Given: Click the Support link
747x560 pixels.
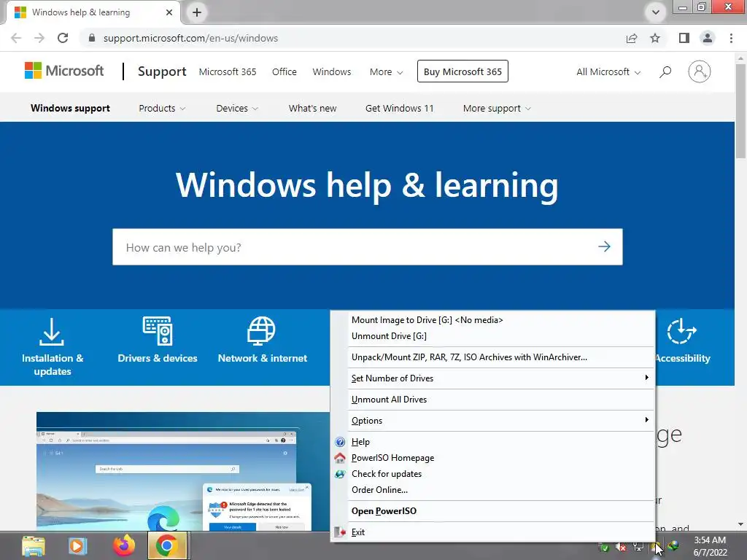Looking at the screenshot, I should point(162,71).
